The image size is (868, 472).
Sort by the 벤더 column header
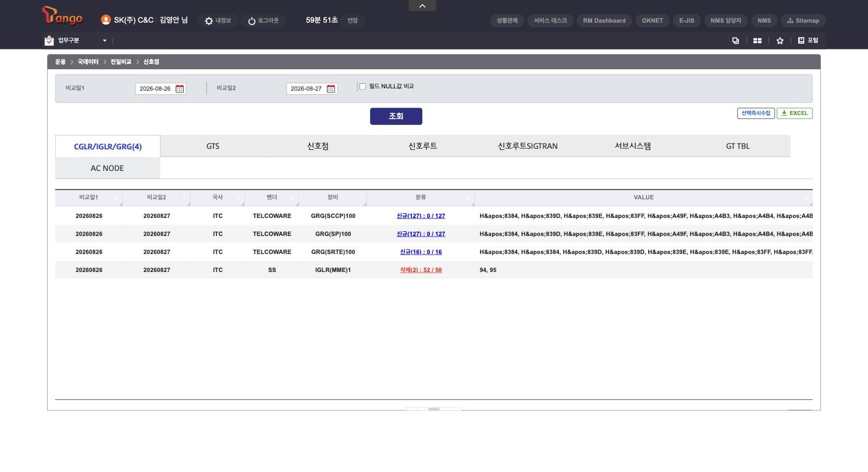pos(272,198)
